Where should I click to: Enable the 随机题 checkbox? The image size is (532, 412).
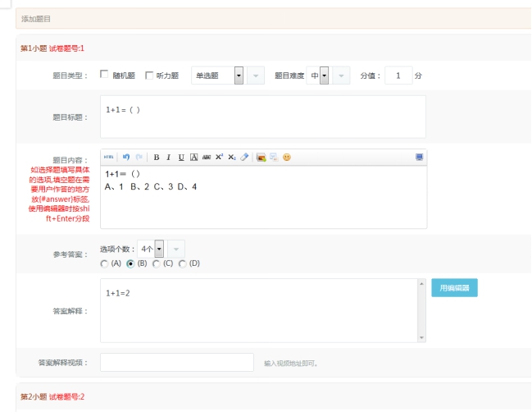coord(104,75)
